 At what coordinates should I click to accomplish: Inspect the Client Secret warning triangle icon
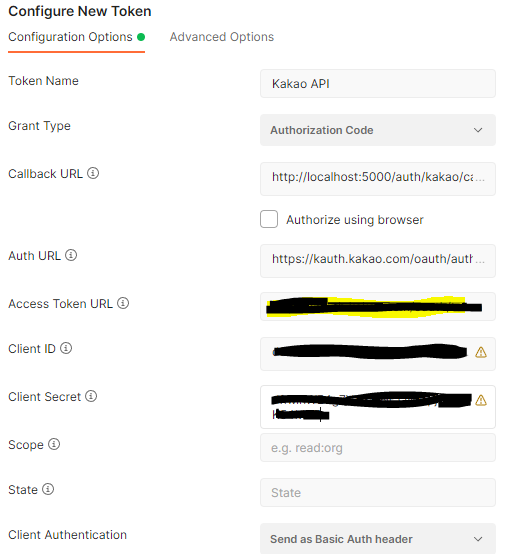(481, 400)
